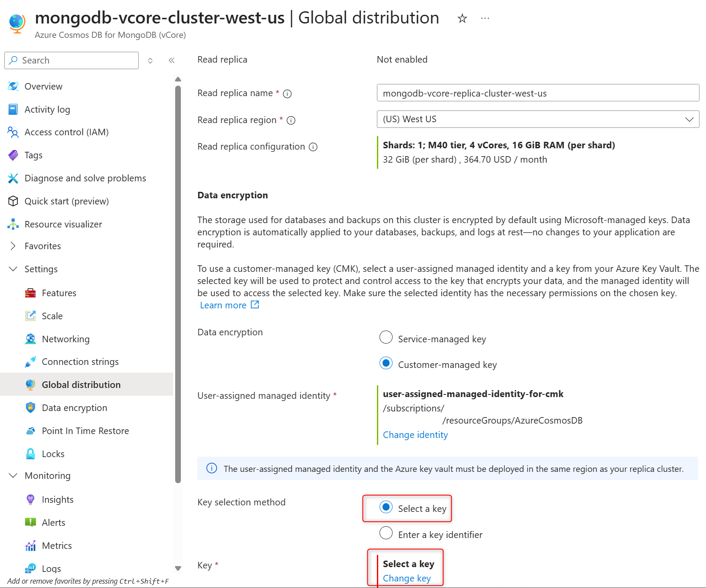Collapse the sidebar with double chevron icon
Viewport: 706px width, 588px height.
(x=172, y=60)
